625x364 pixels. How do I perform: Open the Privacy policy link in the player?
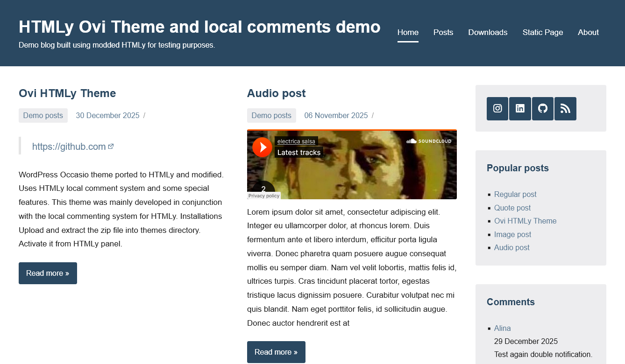click(x=263, y=196)
